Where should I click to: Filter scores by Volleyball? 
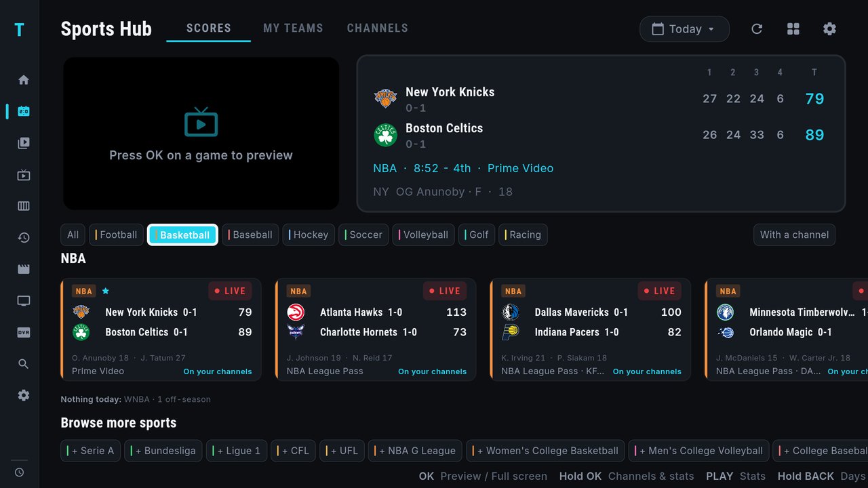[424, 235]
